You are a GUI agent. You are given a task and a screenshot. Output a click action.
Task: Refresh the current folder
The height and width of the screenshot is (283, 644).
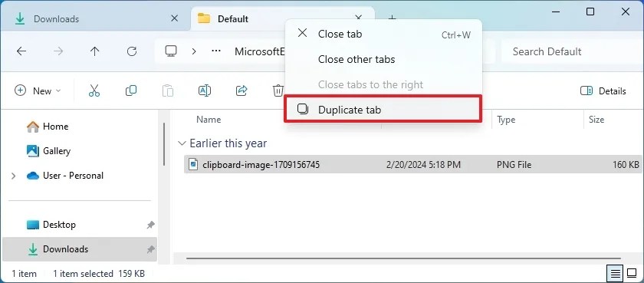(x=131, y=51)
